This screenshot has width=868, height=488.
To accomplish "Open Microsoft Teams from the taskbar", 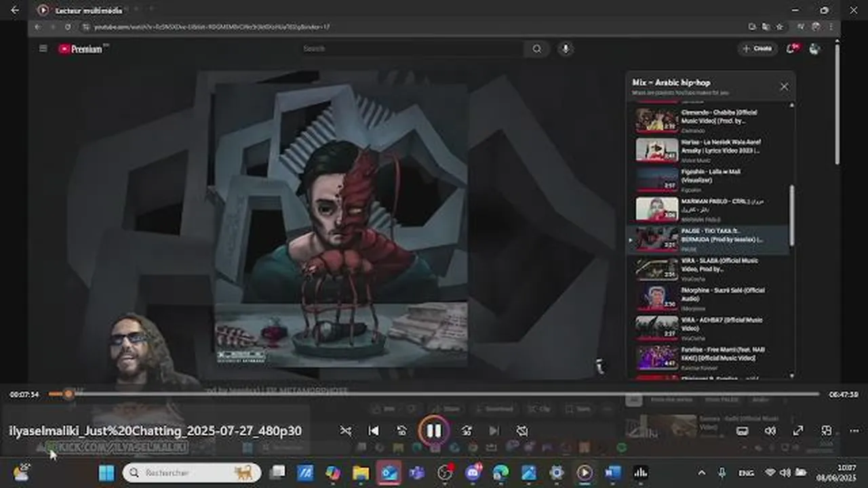I will pos(417,472).
